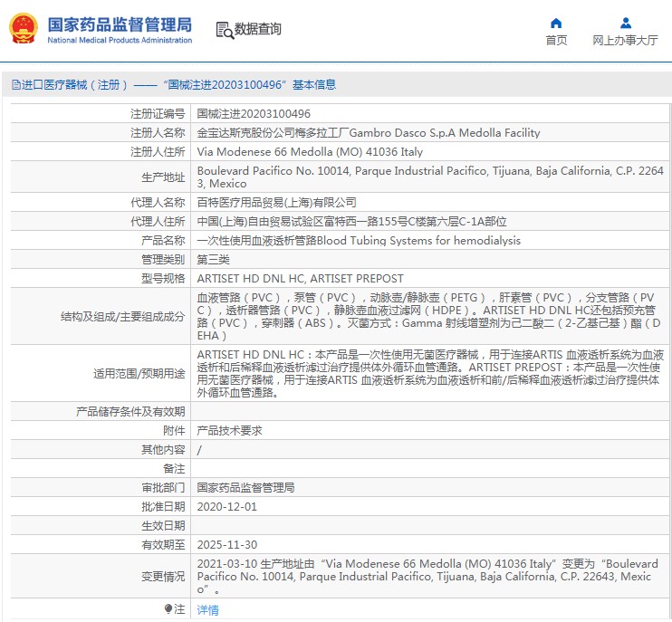
Task: Select attachment value 产品技术要求
Action: click(x=229, y=431)
